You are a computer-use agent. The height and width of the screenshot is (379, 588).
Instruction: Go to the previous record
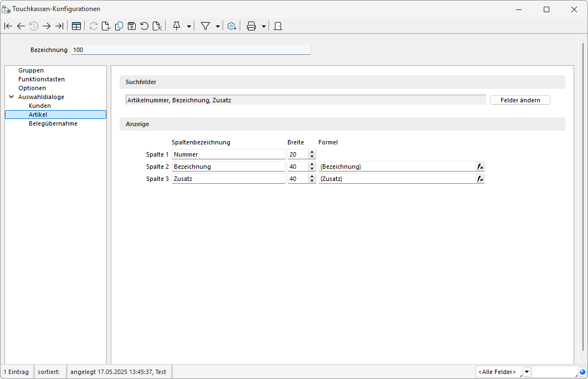tap(21, 26)
